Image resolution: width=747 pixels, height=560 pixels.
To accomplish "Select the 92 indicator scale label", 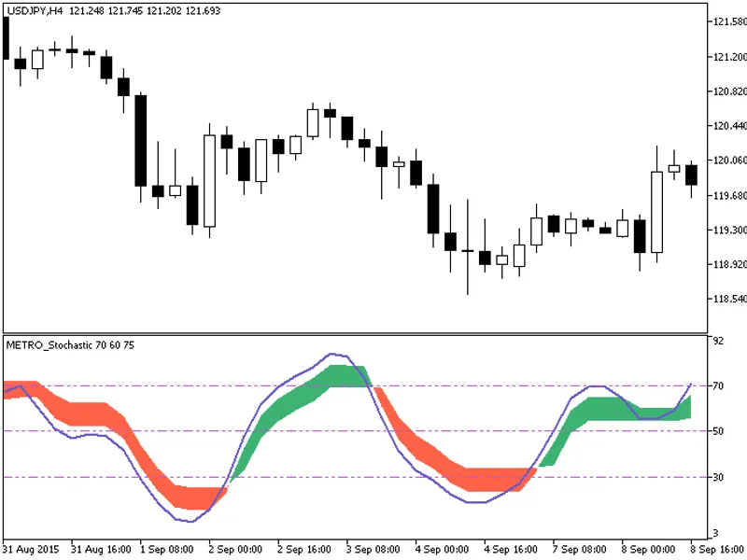I will (x=718, y=341).
